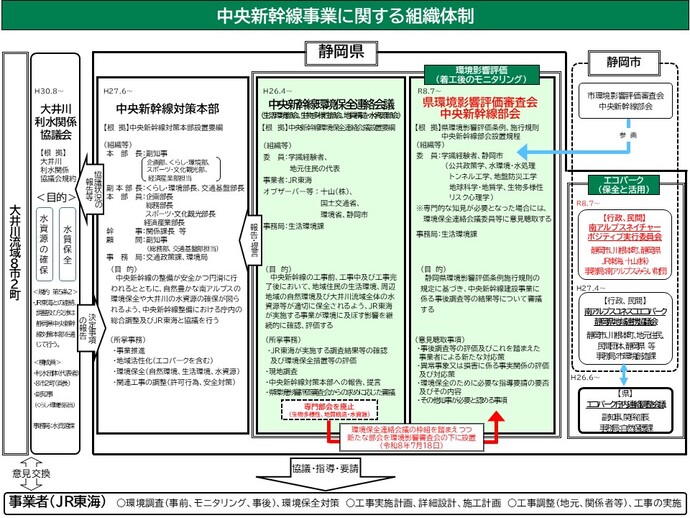
Task: Click the '意見交換' label
Action: (31, 474)
